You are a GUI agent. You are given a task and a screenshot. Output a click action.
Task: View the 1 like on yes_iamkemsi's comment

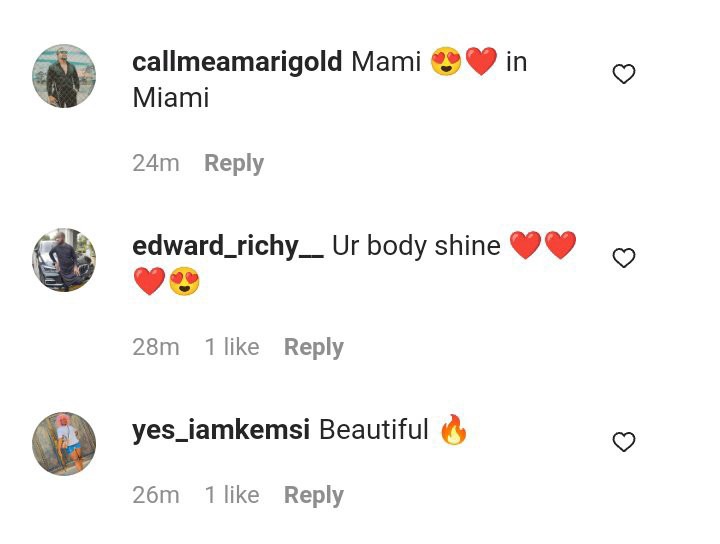pyautogui.click(x=232, y=494)
